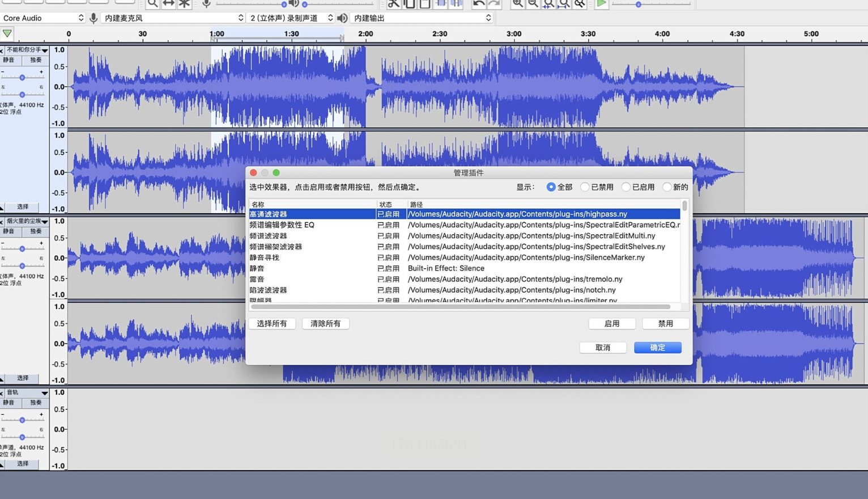Select the Zoom tool in the toolbar
This screenshot has height=499, width=868.
coord(152,3)
